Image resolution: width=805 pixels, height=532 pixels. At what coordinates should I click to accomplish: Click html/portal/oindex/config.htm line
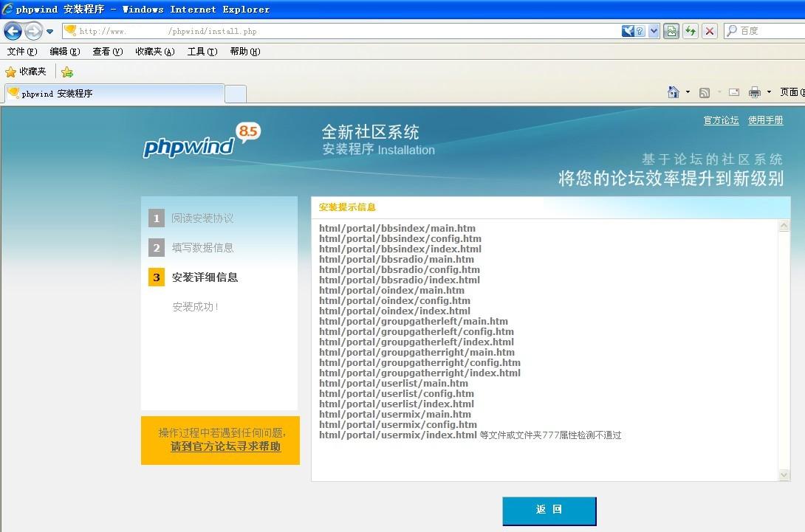point(394,300)
